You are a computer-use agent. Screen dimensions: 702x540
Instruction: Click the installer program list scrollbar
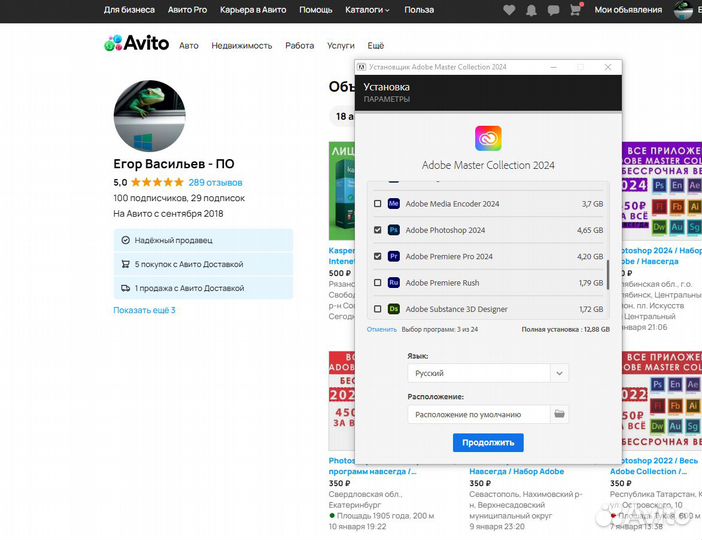pyautogui.click(x=607, y=273)
